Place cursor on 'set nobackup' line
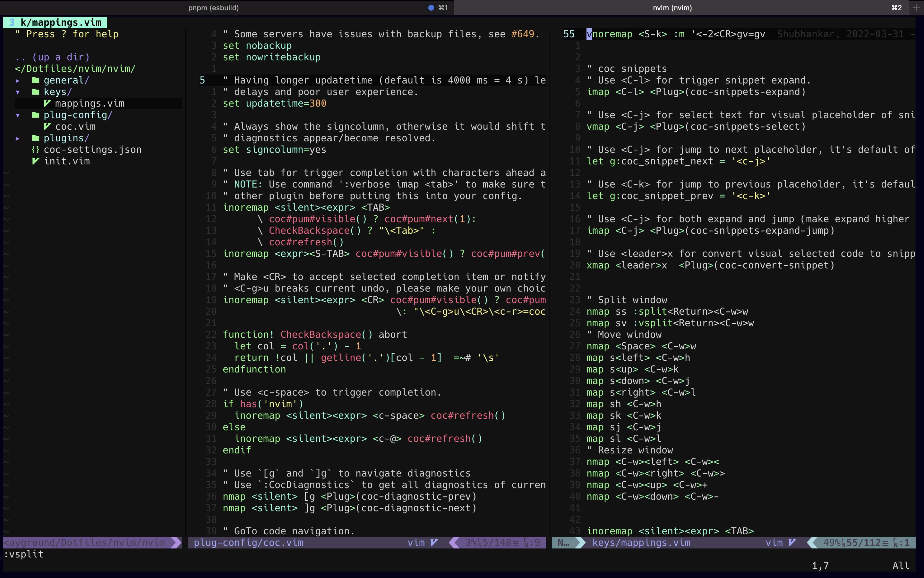 click(257, 46)
